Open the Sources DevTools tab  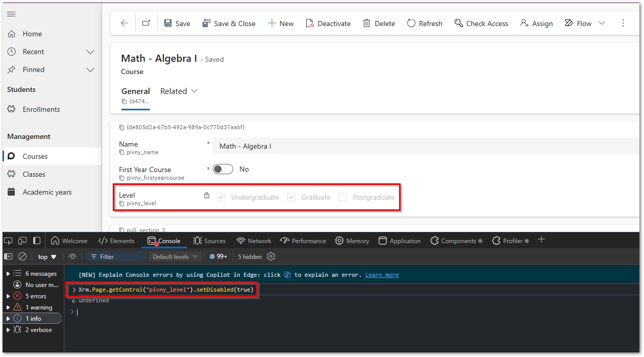pos(209,241)
